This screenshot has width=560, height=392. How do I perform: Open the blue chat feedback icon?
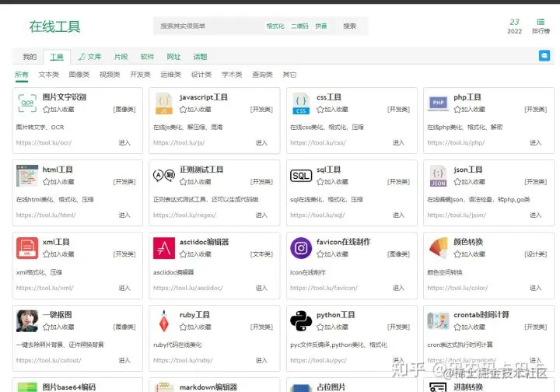(544, 56)
